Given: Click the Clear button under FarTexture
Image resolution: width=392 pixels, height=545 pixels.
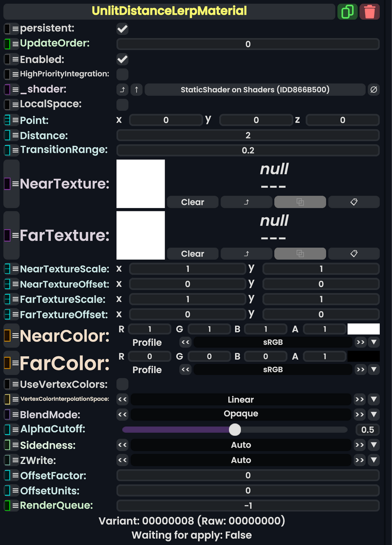Looking at the screenshot, I should click(192, 254).
